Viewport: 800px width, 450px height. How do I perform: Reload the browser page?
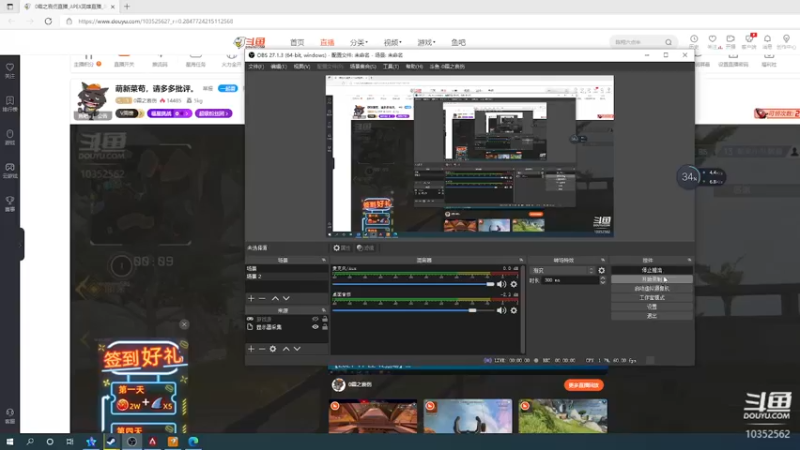coord(48,21)
